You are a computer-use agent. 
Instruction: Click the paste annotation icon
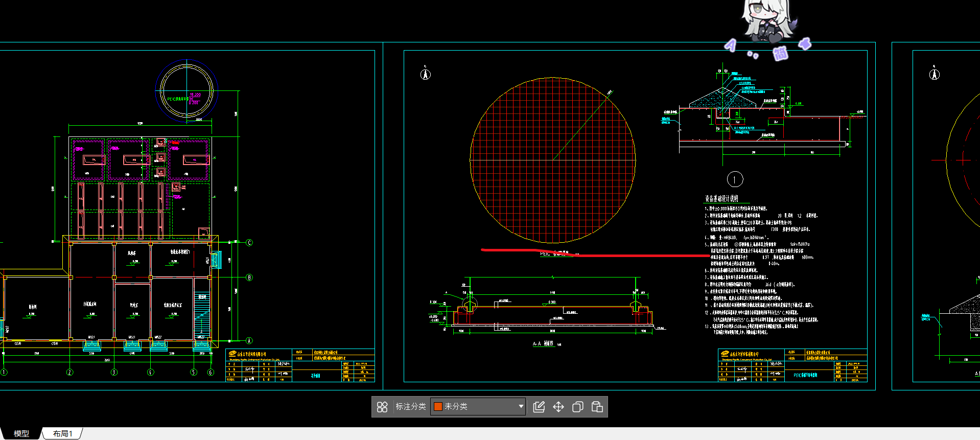click(x=597, y=407)
